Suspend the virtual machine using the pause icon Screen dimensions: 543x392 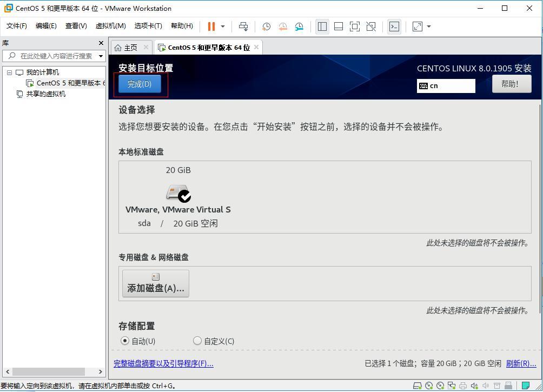click(x=210, y=26)
